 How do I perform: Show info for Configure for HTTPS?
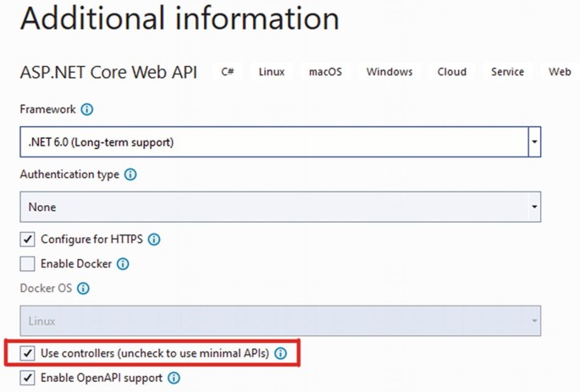[x=154, y=240]
